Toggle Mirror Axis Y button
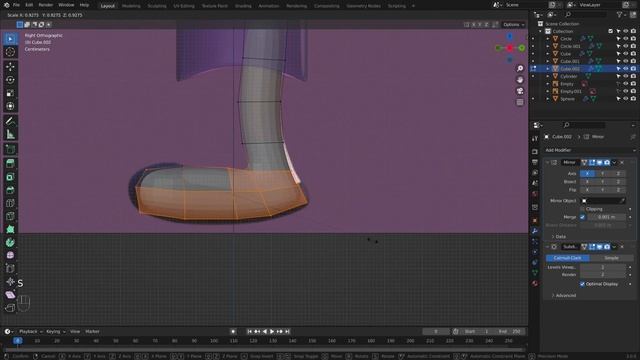The image size is (640, 360). (602, 173)
